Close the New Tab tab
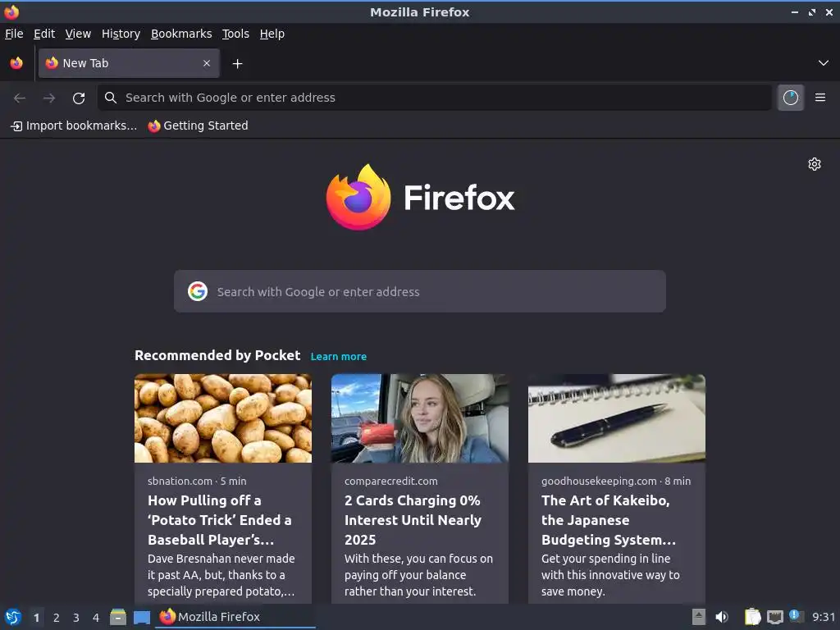The image size is (840, 630). [x=207, y=63]
